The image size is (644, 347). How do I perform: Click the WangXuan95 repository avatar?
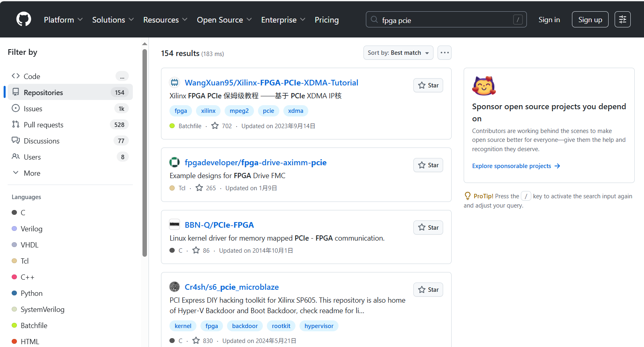point(174,83)
